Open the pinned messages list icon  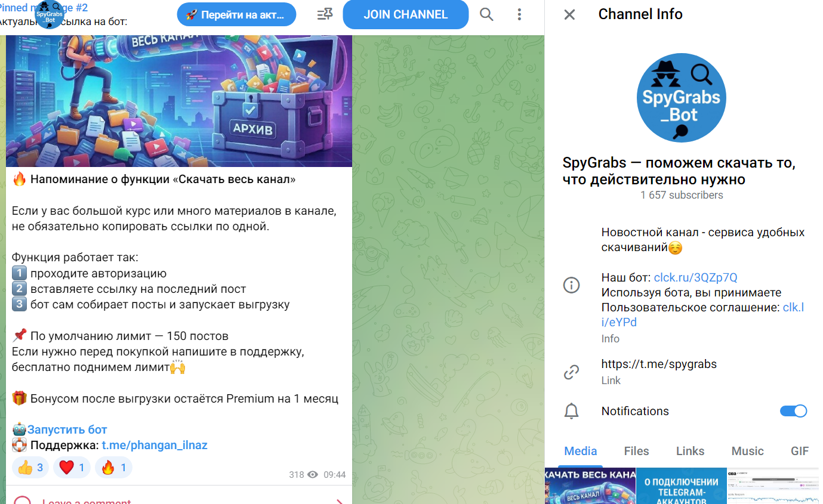(x=325, y=14)
